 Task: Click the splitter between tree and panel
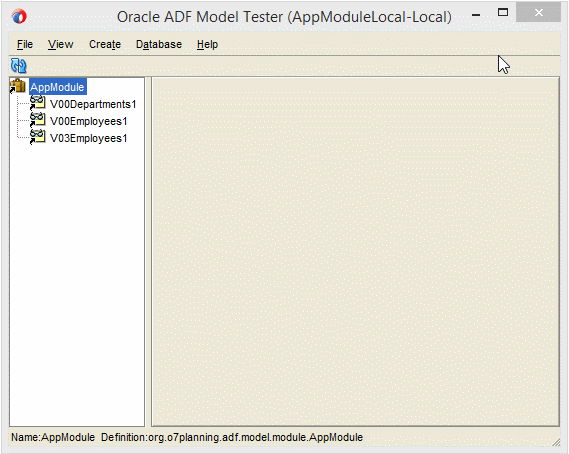point(148,251)
